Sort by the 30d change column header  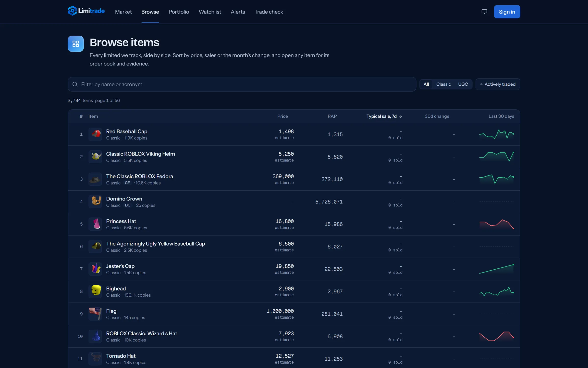pos(437,116)
